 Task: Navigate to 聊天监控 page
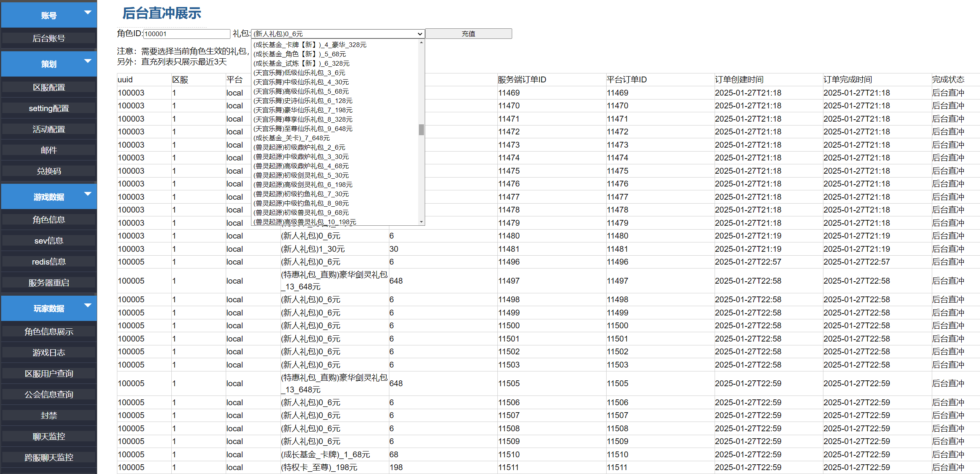(x=49, y=437)
